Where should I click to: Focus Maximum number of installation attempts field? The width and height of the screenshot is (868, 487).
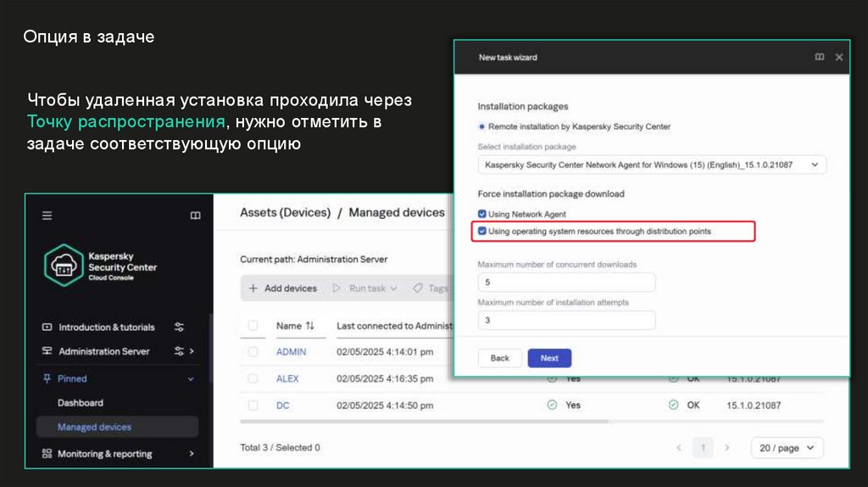pos(566,320)
